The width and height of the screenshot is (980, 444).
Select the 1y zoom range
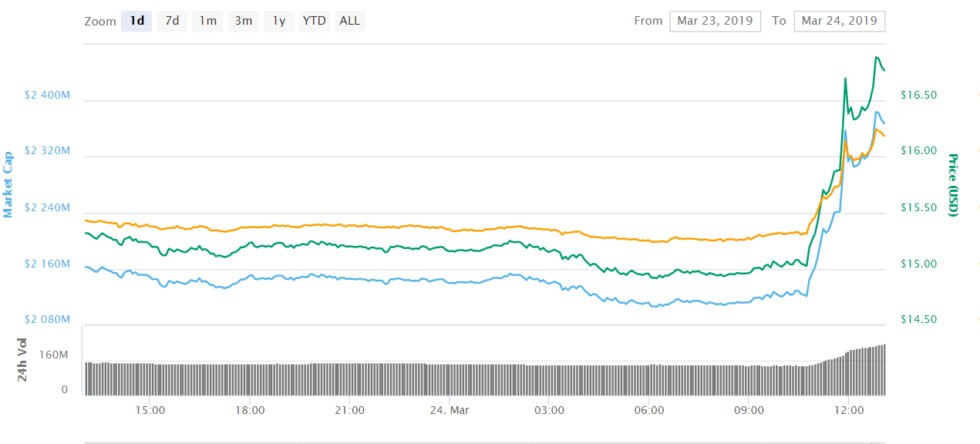[x=279, y=21]
